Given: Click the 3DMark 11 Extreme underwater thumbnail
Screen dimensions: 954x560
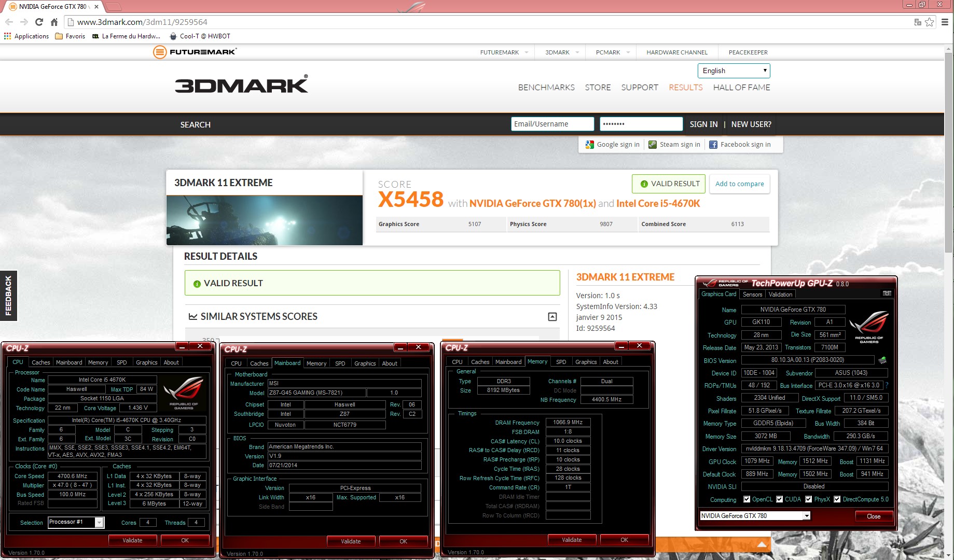Looking at the screenshot, I should click(x=264, y=220).
